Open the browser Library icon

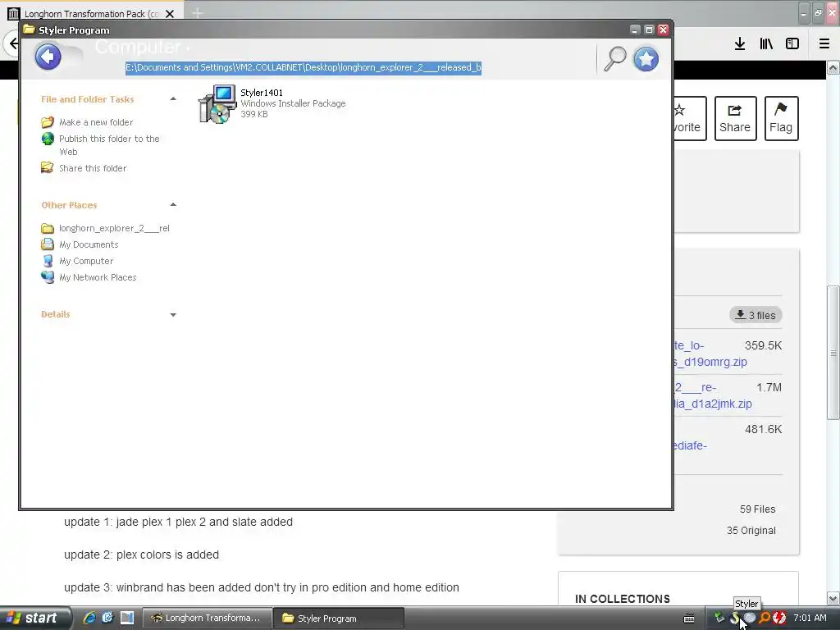coord(766,44)
